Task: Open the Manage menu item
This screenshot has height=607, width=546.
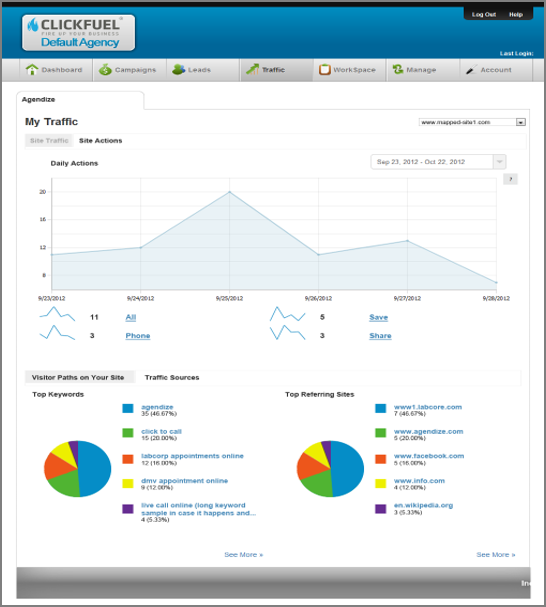Action: [x=423, y=70]
